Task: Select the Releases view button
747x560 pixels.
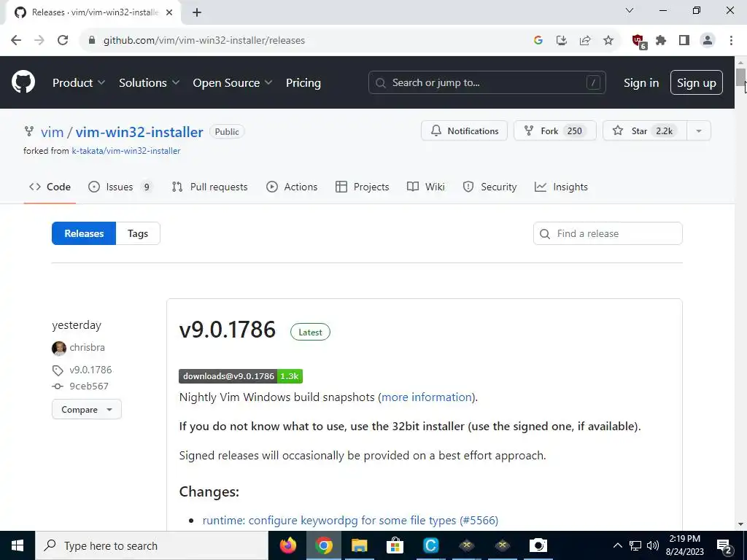Action: 84,233
